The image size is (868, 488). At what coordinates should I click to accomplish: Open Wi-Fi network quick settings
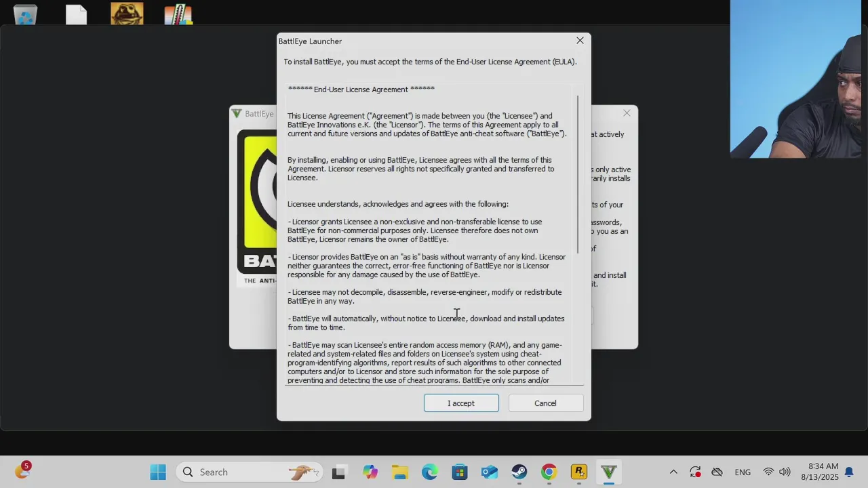click(x=768, y=472)
